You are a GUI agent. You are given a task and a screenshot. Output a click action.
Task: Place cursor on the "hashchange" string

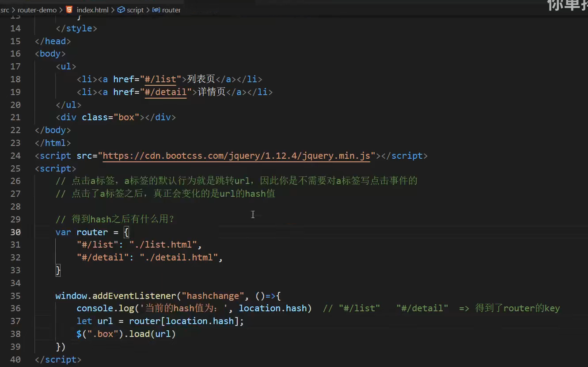click(212, 295)
